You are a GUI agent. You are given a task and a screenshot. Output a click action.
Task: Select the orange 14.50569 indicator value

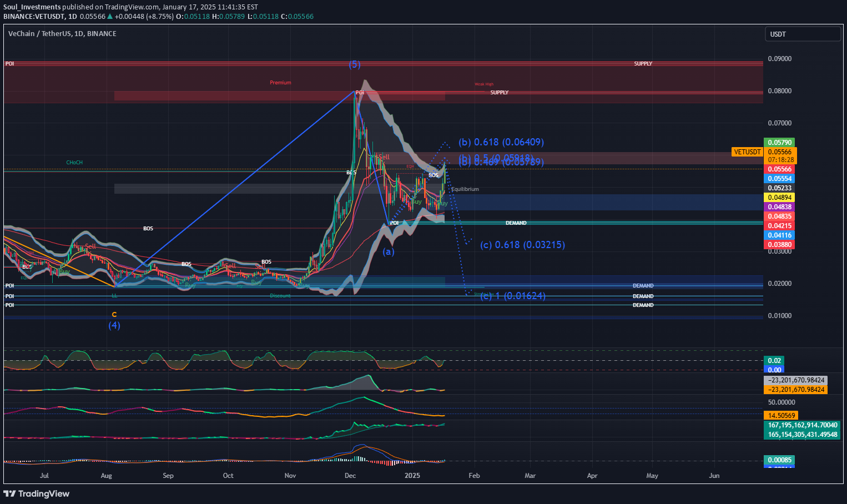tap(782, 415)
